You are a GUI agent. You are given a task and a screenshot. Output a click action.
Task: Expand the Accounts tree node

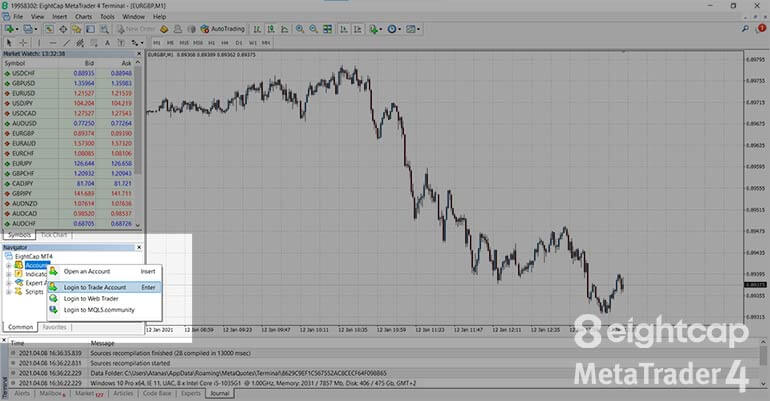coord(8,266)
